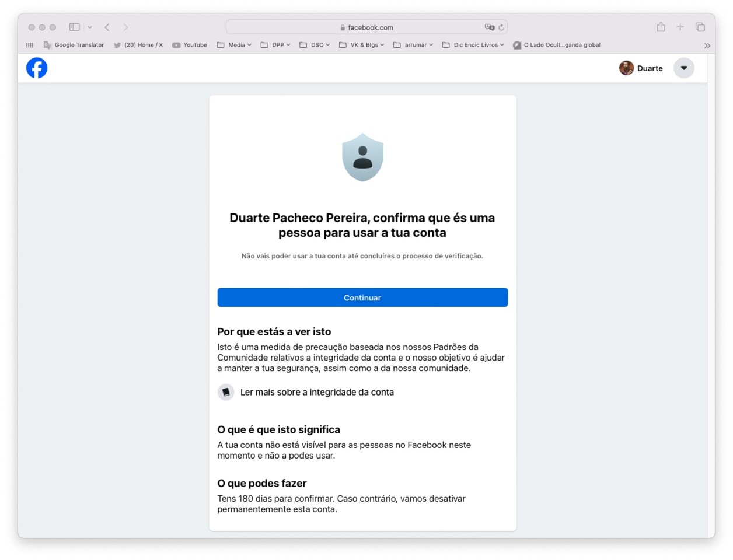The height and width of the screenshot is (560, 733).
Task: Open the tab overview icon
Action: click(x=699, y=27)
